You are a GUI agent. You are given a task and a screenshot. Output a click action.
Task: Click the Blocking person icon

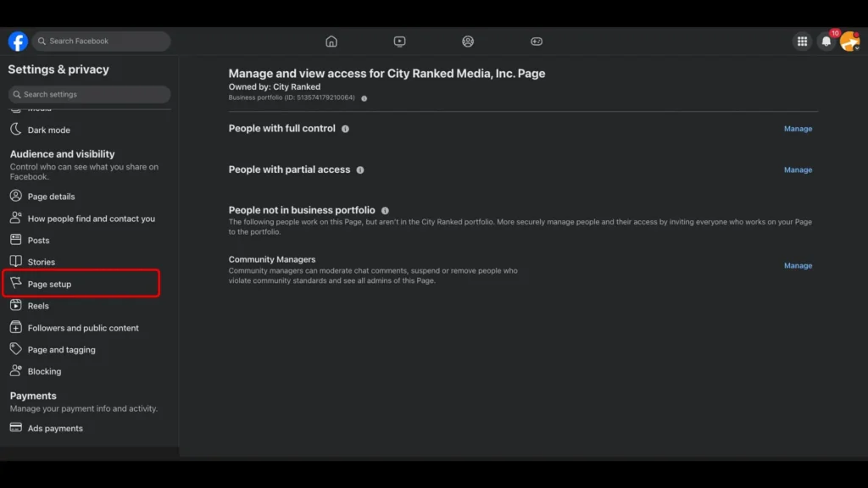[15, 371]
